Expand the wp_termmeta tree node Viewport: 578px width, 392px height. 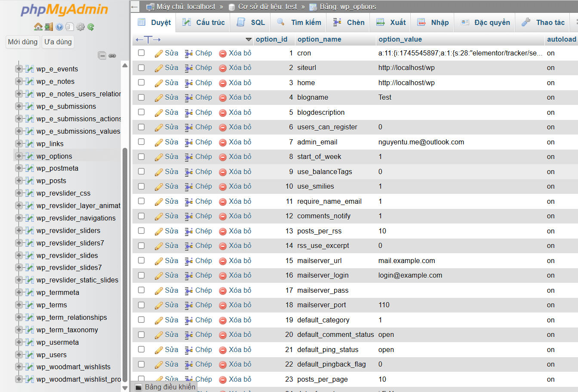pyautogui.click(x=19, y=292)
